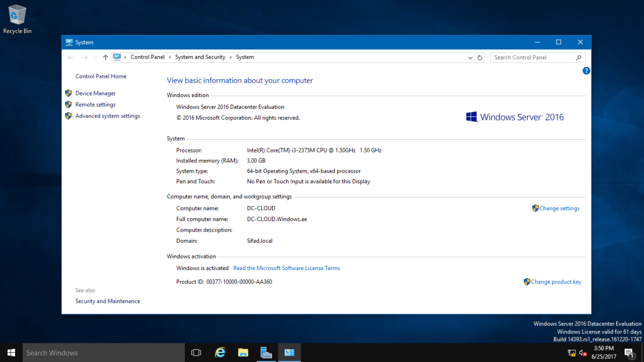
Task: Click the computer icon in address bar
Action: point(117,57)
